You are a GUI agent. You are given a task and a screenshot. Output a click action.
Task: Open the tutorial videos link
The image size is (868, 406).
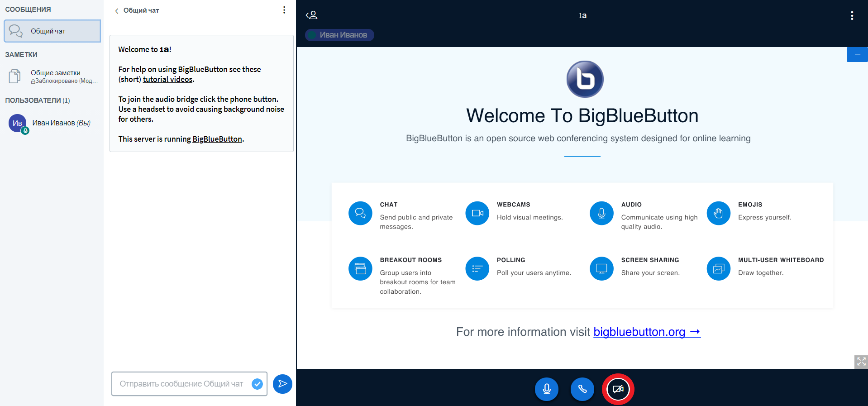pyautogui.click(x=168, y=79)
